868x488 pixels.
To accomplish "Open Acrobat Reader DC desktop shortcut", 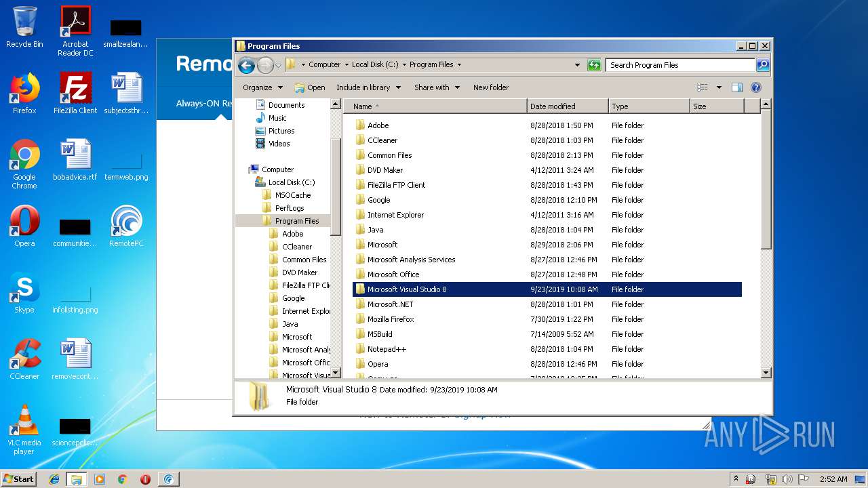I will click(75, 30).
